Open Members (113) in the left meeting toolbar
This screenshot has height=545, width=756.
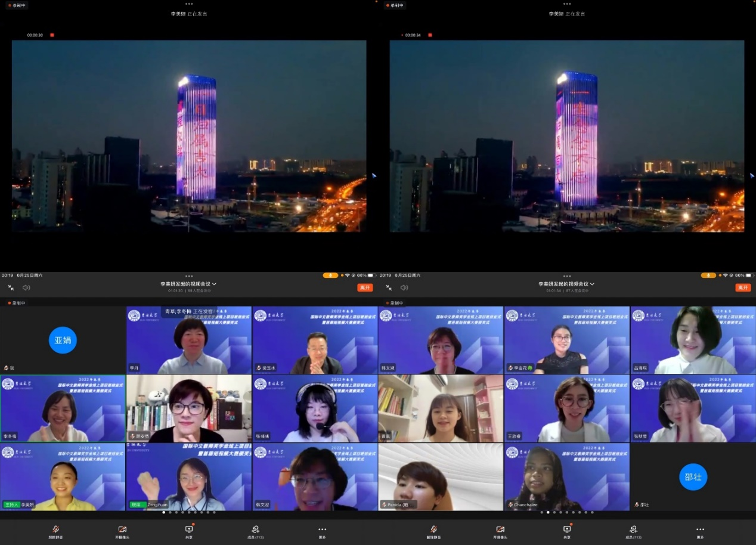(x=256, y=530)
